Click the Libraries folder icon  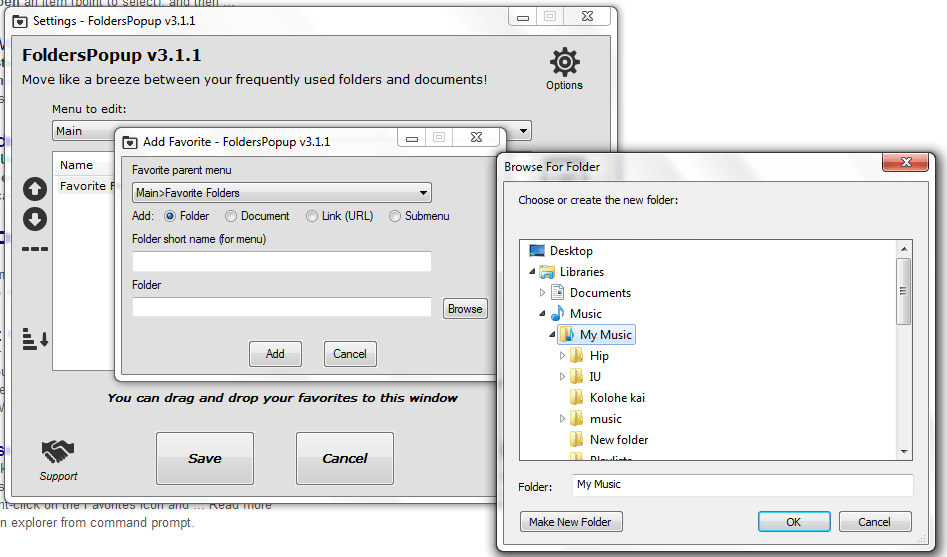point(547,272)
